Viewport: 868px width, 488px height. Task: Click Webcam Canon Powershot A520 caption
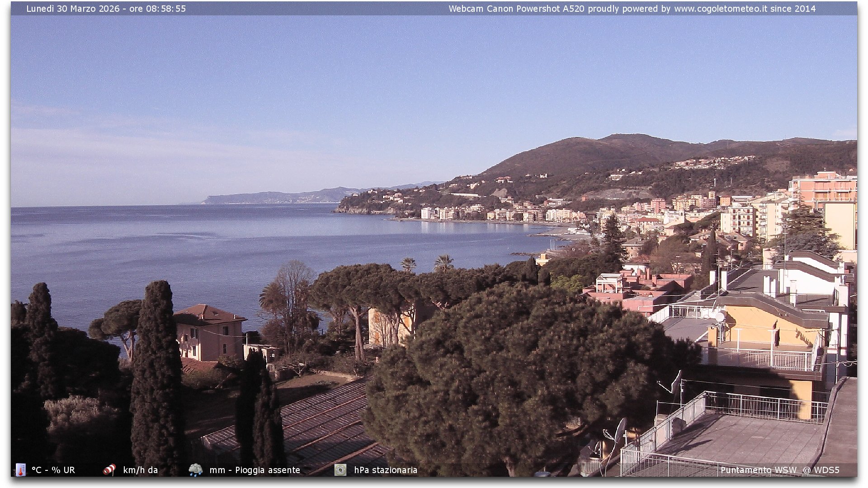(x=516, y=9)
